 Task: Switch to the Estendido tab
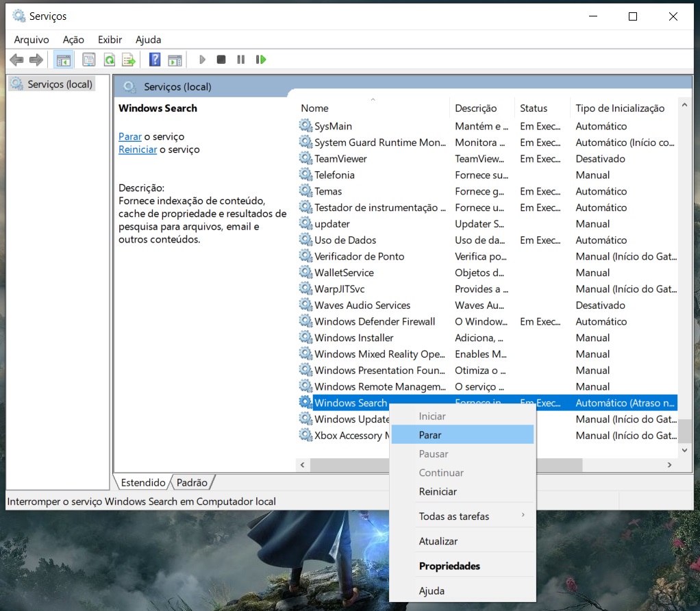coord(143,482)
